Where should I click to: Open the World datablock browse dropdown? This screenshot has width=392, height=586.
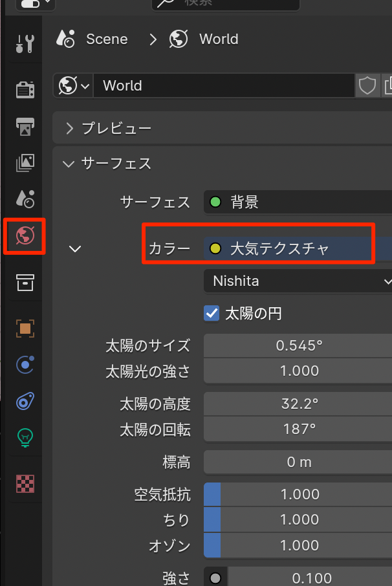[74, 85]
